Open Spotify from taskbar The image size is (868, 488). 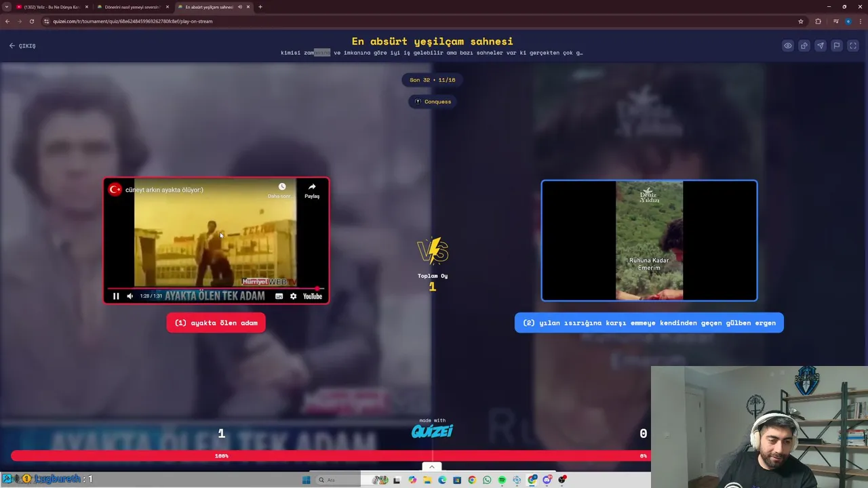point(502,480)
